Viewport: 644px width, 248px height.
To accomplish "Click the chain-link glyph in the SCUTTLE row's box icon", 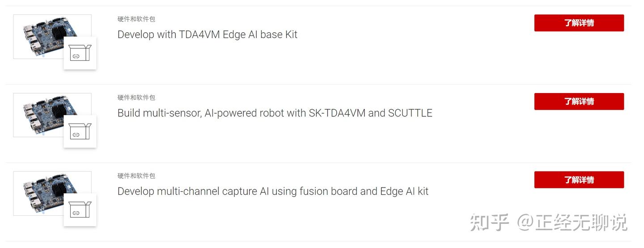I will (76, 135).
